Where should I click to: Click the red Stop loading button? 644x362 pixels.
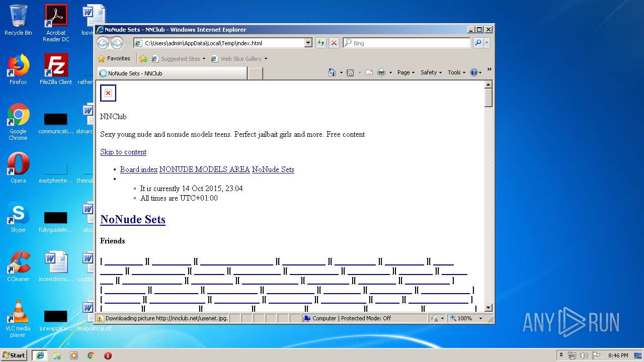[334, 43]
